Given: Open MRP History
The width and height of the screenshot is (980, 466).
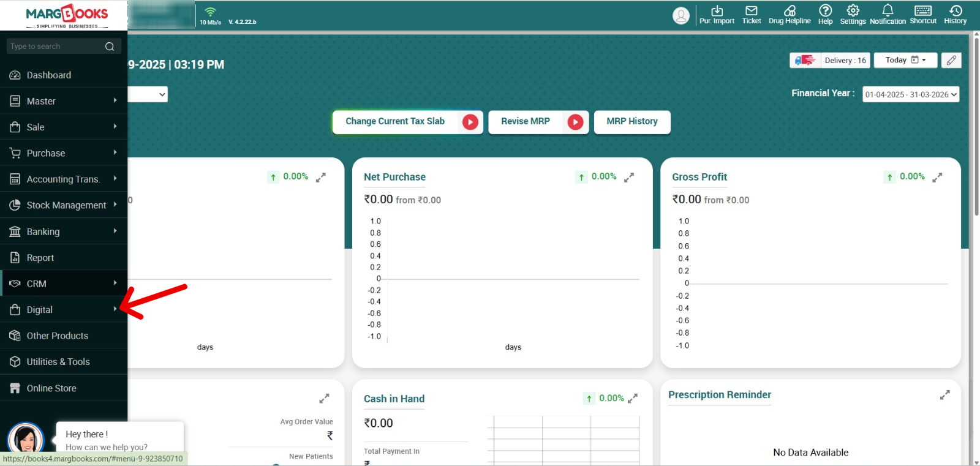Looking at the screenshot, I should pyautogui.click(x=632, y=122).
